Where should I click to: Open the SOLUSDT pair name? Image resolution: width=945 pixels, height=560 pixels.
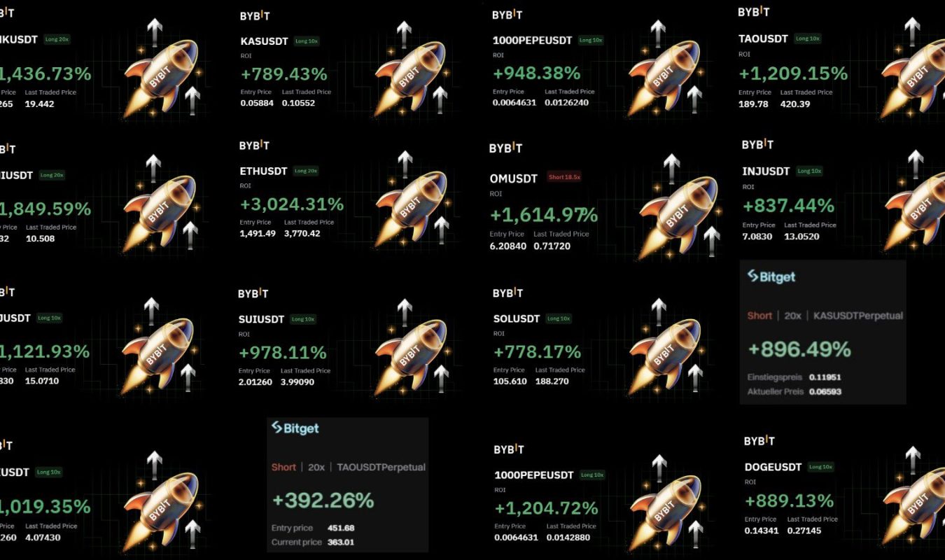click(516, 318)
